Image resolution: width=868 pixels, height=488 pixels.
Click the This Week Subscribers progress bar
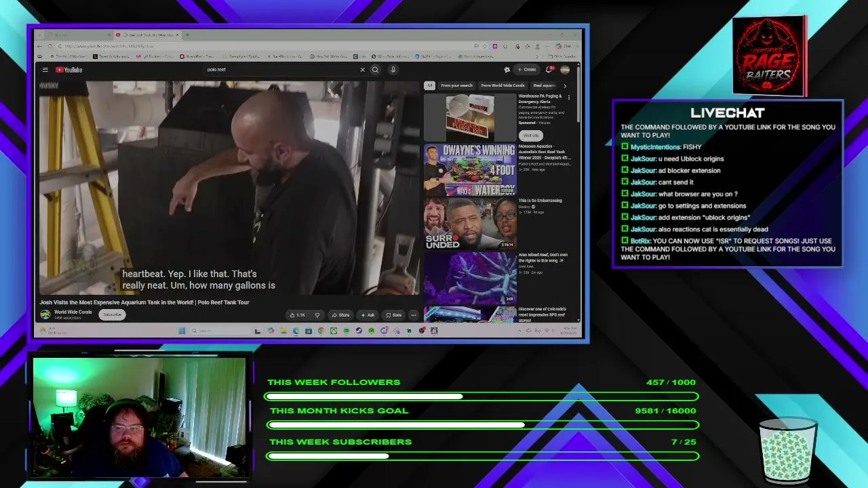pos(482,456)
